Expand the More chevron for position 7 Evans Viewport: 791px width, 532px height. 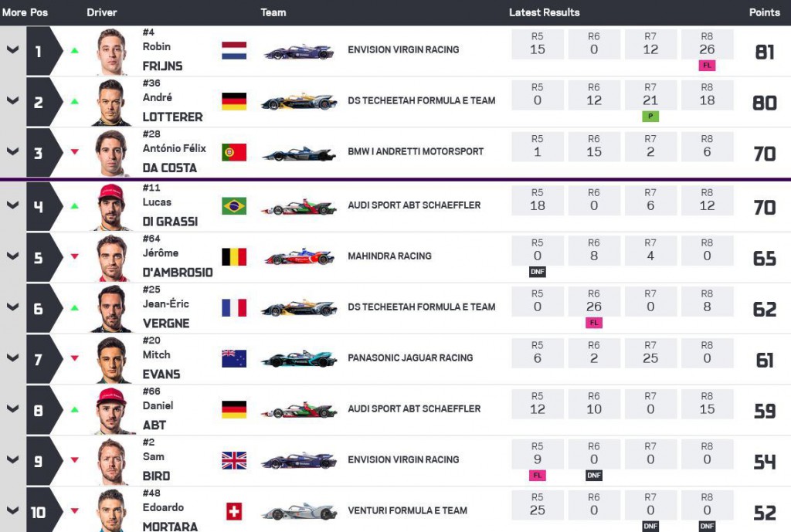coord(12,357)
